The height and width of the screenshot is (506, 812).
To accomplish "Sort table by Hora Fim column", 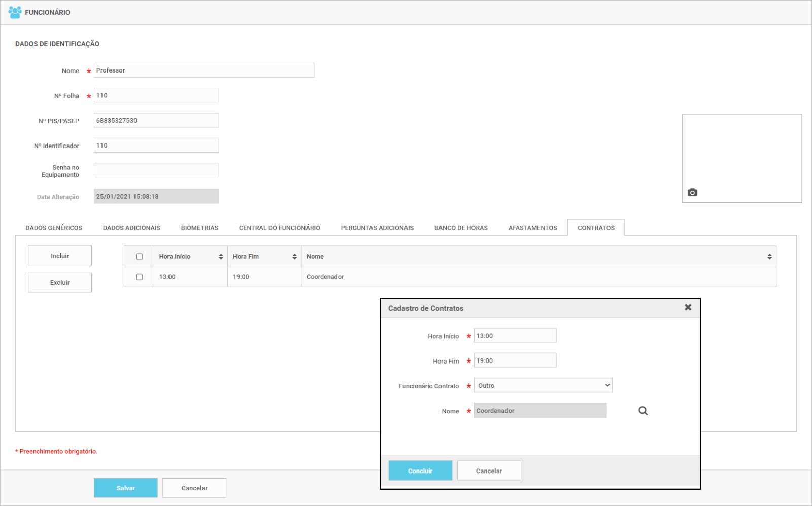I will (x=294, y=257).
